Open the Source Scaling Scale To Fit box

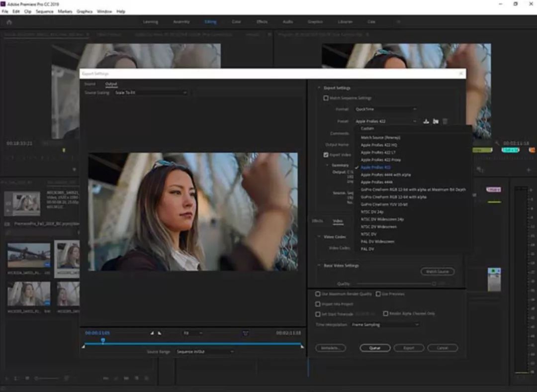(x=151, y=93)
